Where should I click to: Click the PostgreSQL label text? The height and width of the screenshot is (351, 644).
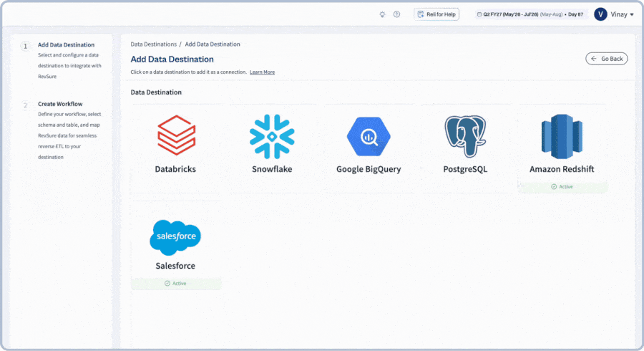(x=465, y=169)
